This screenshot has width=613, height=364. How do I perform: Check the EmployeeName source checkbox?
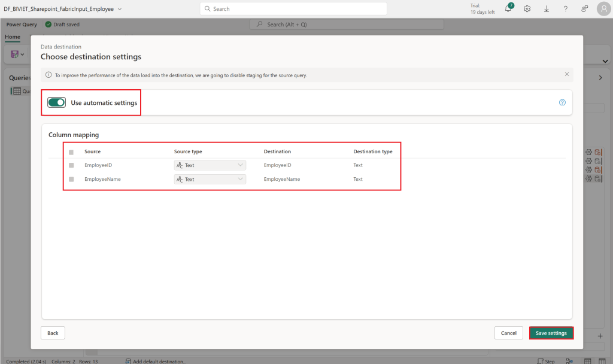[71, 180]
